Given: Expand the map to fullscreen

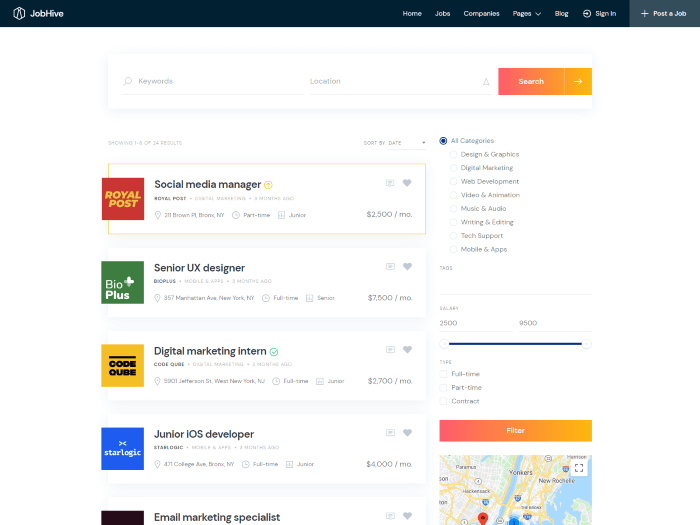Looking at the screenshot, I should click(x=579, y=468).
